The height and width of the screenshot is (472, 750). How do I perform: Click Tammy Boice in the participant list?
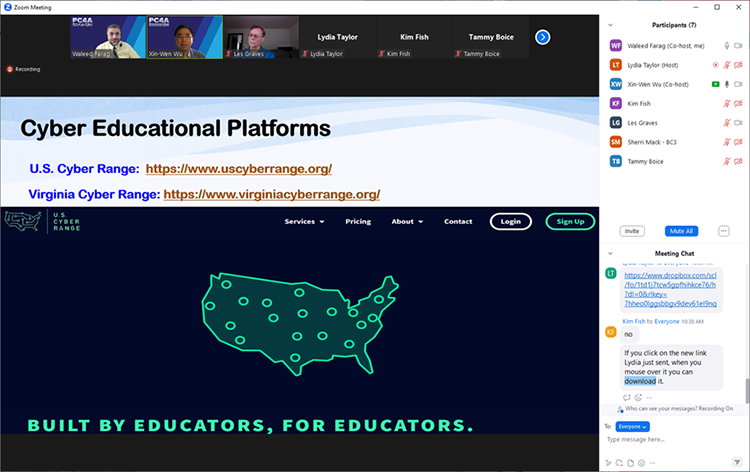pos(645,162)
